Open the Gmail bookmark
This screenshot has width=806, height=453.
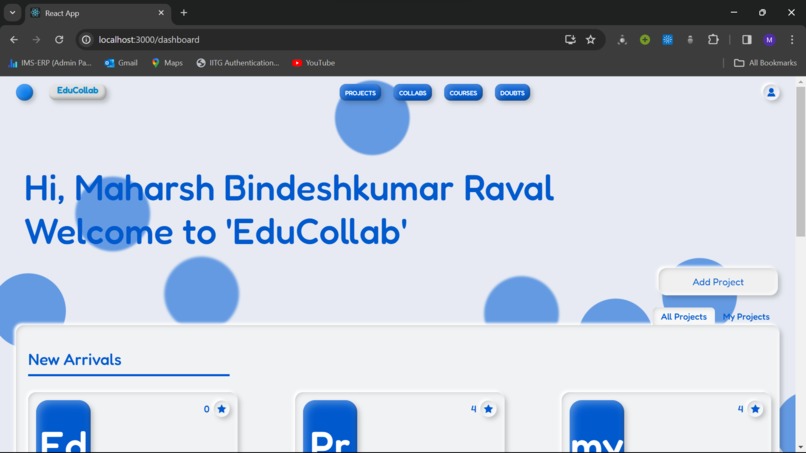[121, 63]
